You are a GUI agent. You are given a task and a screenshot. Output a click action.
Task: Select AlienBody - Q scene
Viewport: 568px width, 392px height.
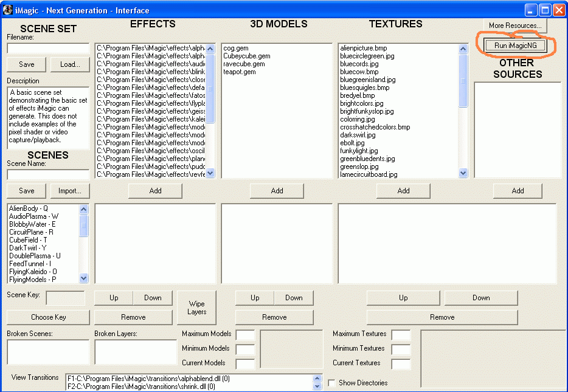tap(28, 208)
